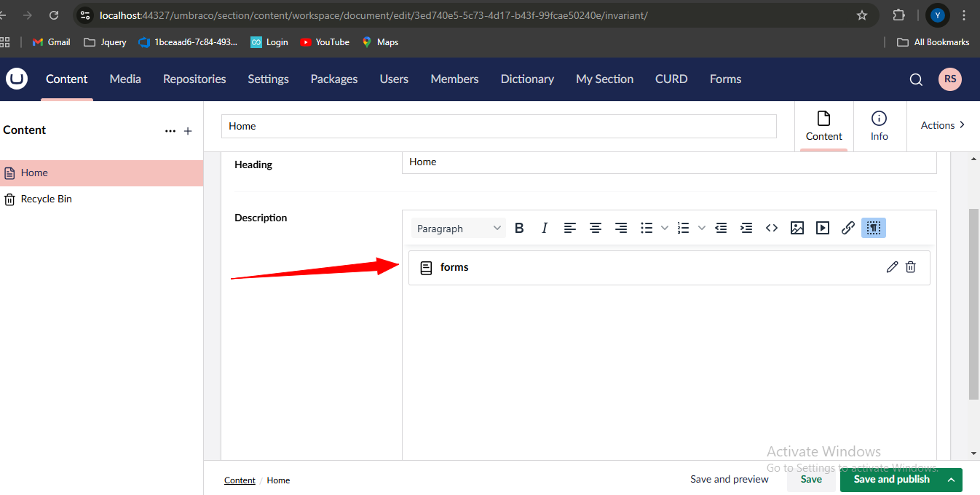Reload the page in browser
Image resolution: width=980 pixels, height=495 pixels.
tap(54, 15)
